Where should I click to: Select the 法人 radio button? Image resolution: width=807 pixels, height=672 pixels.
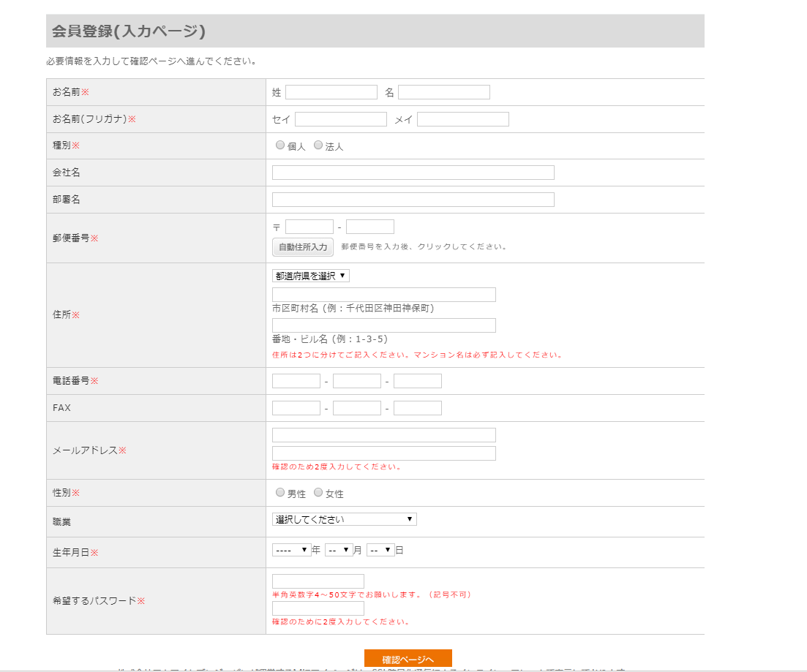click(x=318, y=145)
